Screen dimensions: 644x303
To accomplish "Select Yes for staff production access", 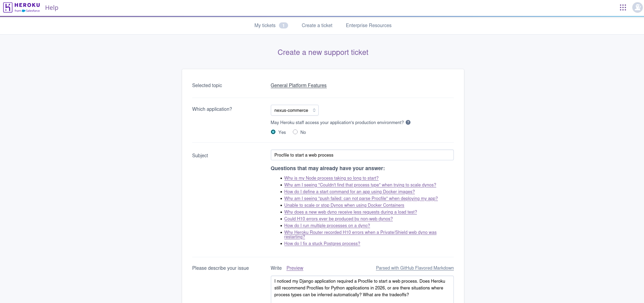I will [x=273, y=132].
